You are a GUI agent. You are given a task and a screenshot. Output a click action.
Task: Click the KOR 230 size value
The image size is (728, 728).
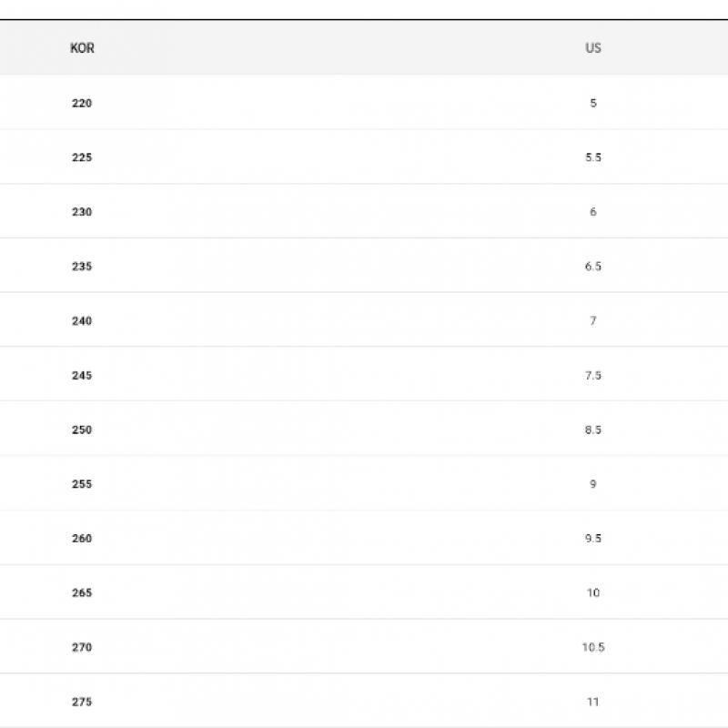(x=82, y=212)
